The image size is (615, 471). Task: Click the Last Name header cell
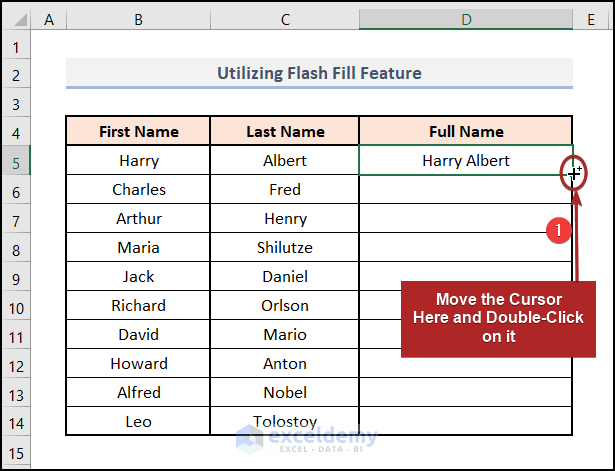tap(285, 132)
